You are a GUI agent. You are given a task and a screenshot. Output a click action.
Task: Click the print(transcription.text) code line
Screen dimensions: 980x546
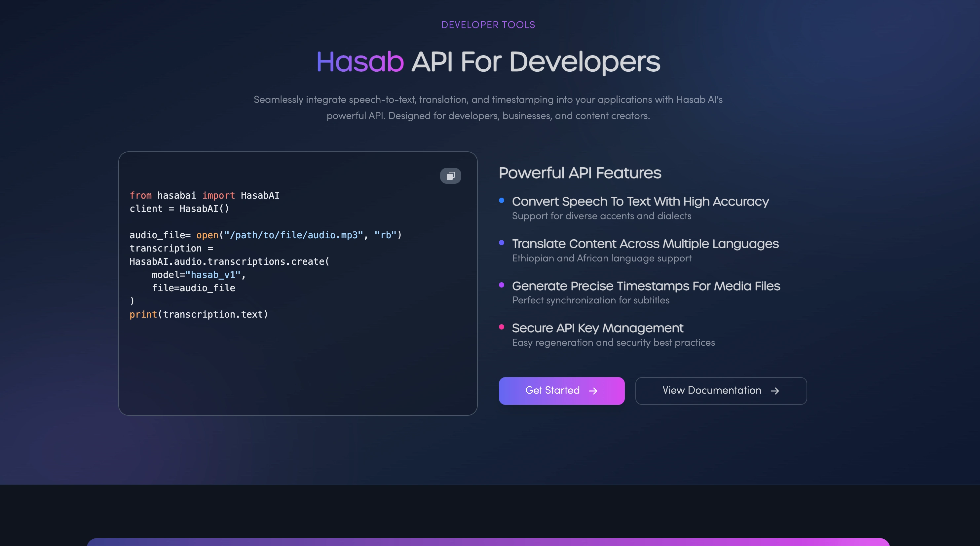coord(199,314)
